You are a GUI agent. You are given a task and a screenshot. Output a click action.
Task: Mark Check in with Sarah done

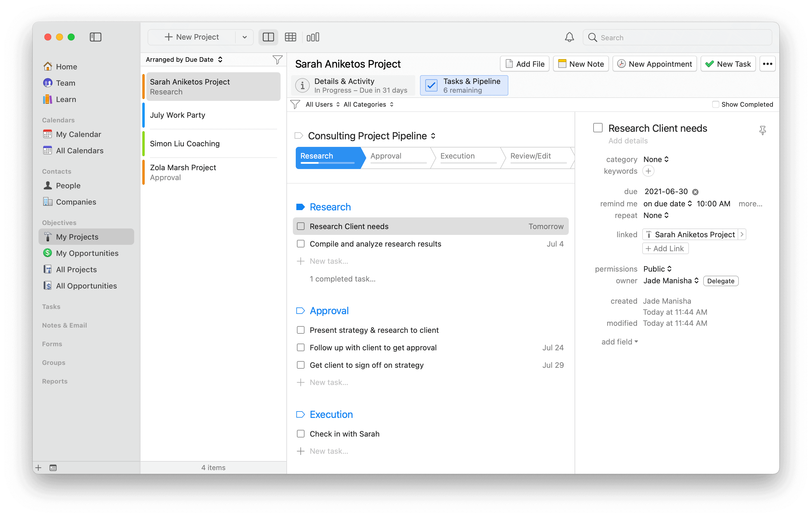click(x=300, y=434)
